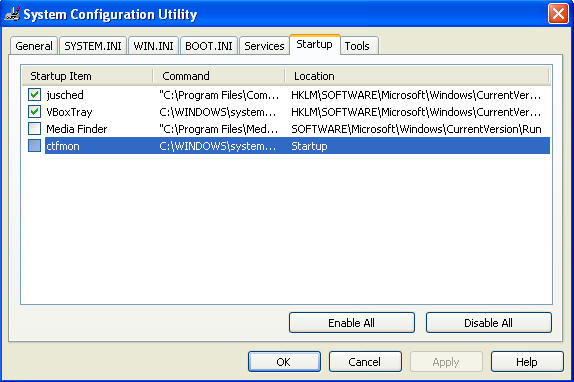
Task: Select the VBoxTray row name
Action: pos(69,112)
